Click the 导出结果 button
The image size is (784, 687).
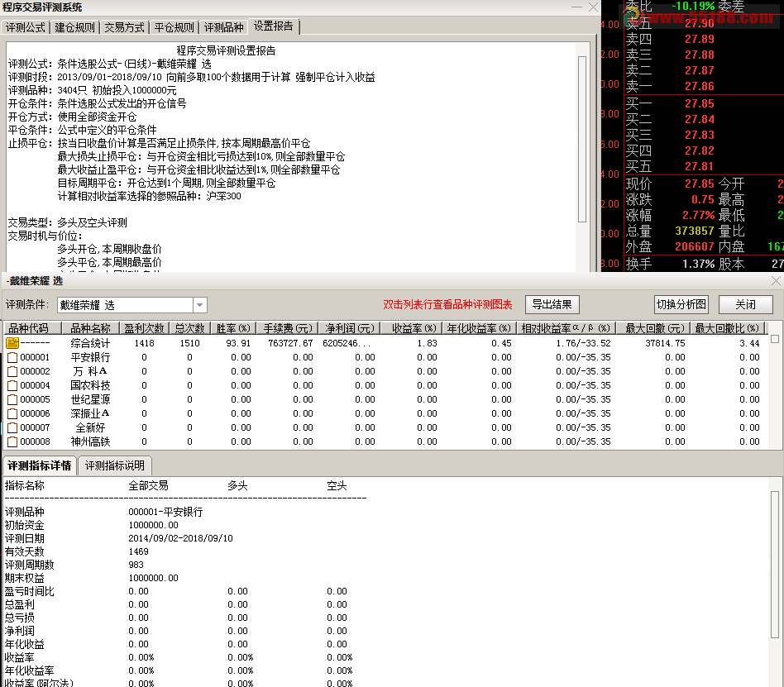pos(553,304)
